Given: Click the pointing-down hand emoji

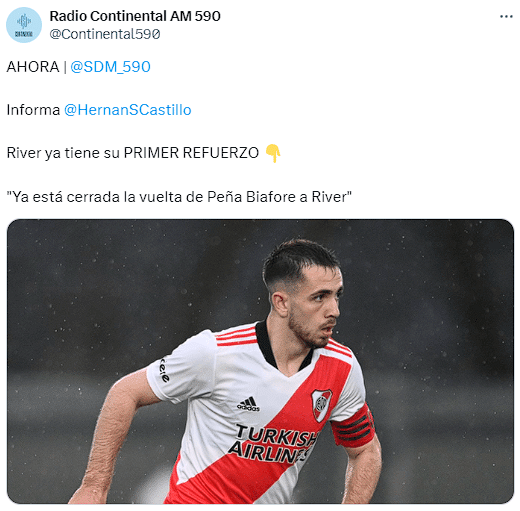Looking at the screenshot, I should 273,153.
